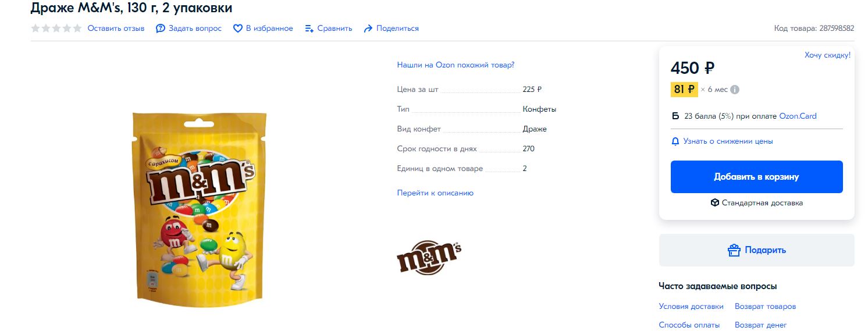Image resolution: width=868 pixels, height=331 pixels.
Task: Click the 'Подарить' gift button
Action: [756, 250]
